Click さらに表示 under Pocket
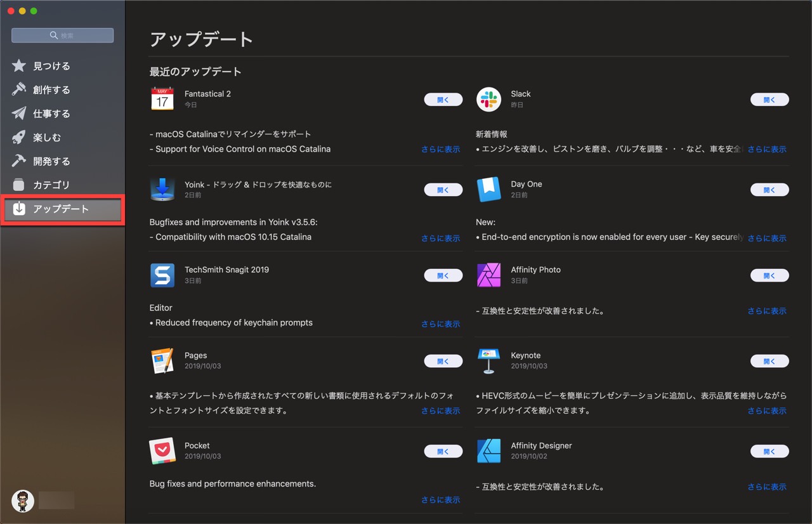This screenshot has height=524, width=812. click(x=441, y=499)
